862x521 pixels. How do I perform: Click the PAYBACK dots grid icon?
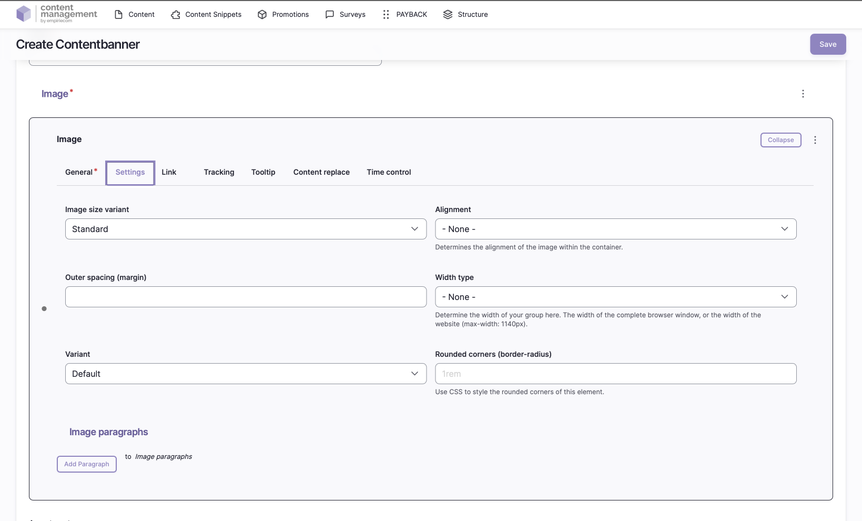pos(386,15)
